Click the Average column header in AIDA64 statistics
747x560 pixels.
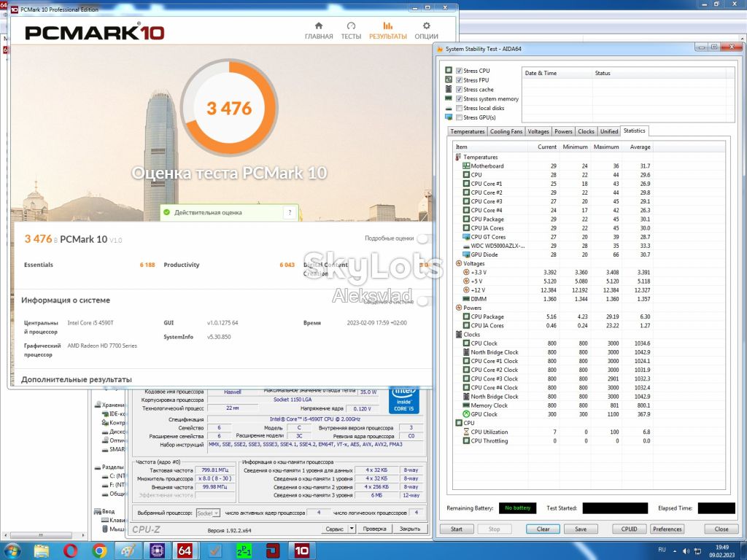pyautogui.click(x=640, y=147)
